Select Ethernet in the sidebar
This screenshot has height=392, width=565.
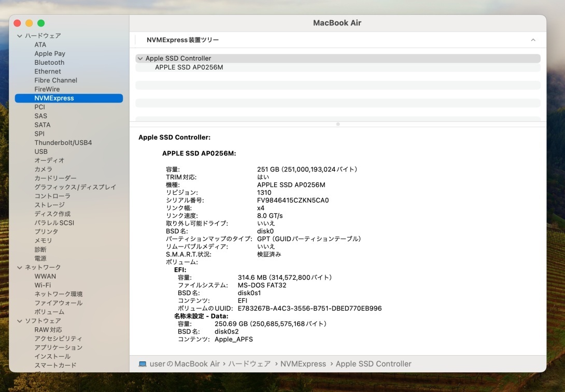coord(48,71)
